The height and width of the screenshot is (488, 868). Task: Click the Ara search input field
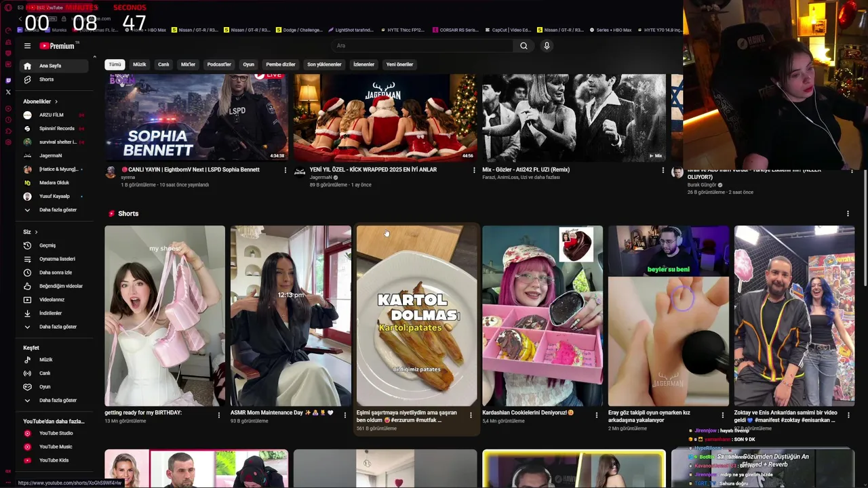[x=422, y=46]
